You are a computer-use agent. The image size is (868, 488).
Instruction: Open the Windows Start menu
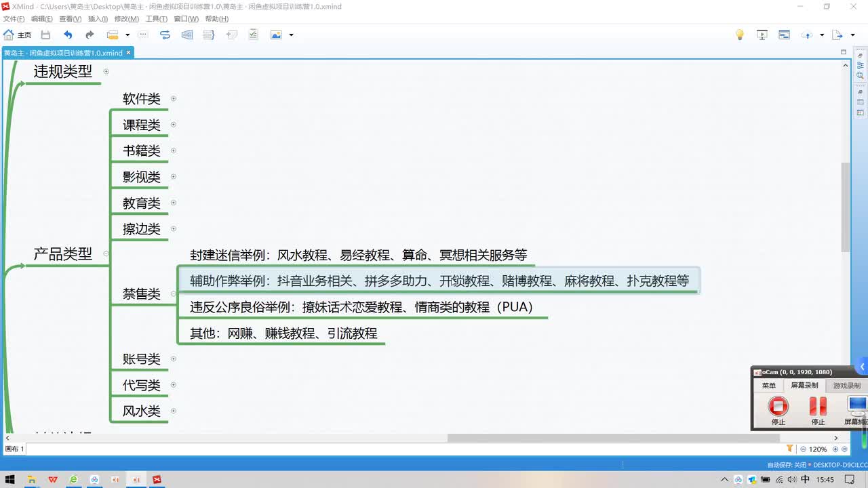tap(9, 480)
